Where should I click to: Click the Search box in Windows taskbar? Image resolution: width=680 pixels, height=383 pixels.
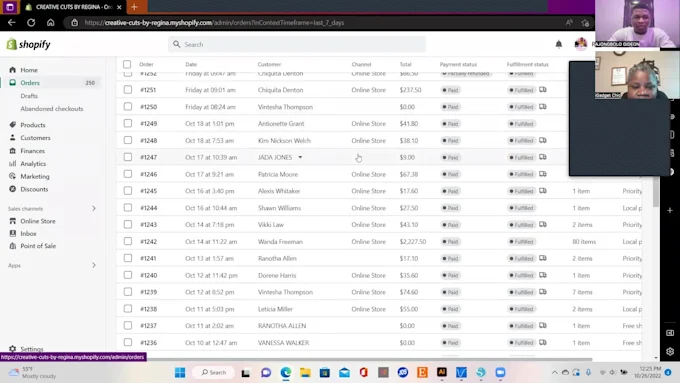[214, 372]
